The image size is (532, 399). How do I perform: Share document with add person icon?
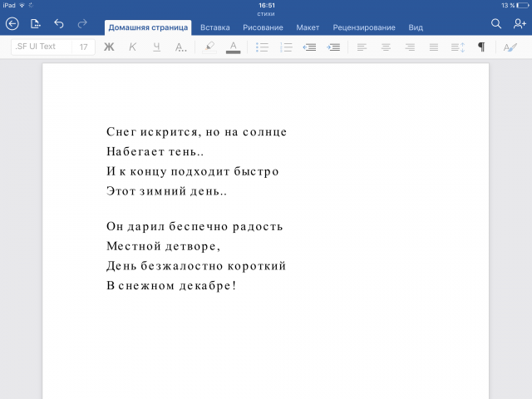520,24
